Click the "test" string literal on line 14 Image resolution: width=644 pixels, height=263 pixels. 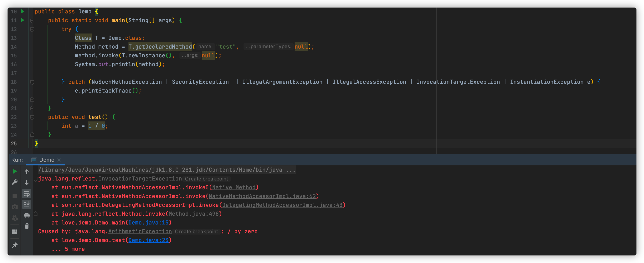226,47
